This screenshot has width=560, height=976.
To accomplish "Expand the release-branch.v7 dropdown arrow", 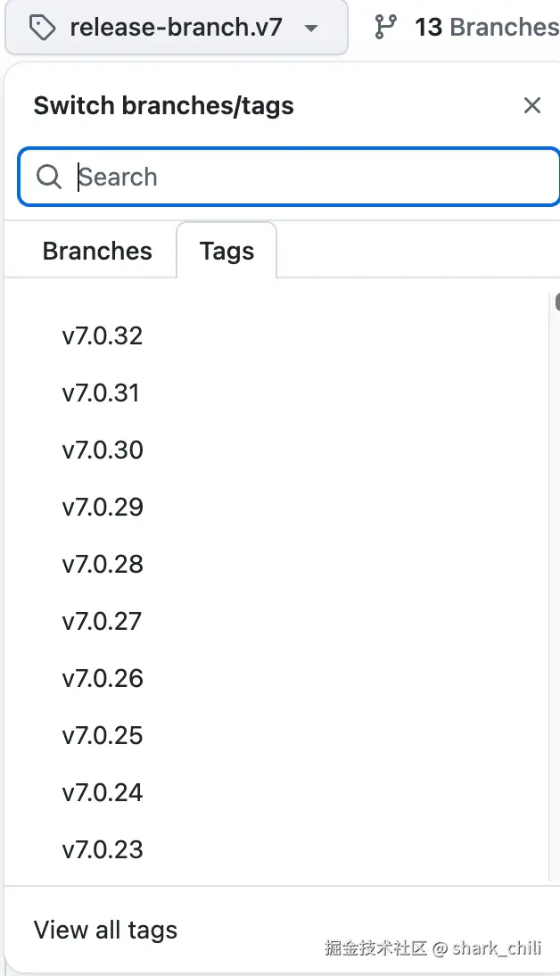I will [x=310, y=28].
